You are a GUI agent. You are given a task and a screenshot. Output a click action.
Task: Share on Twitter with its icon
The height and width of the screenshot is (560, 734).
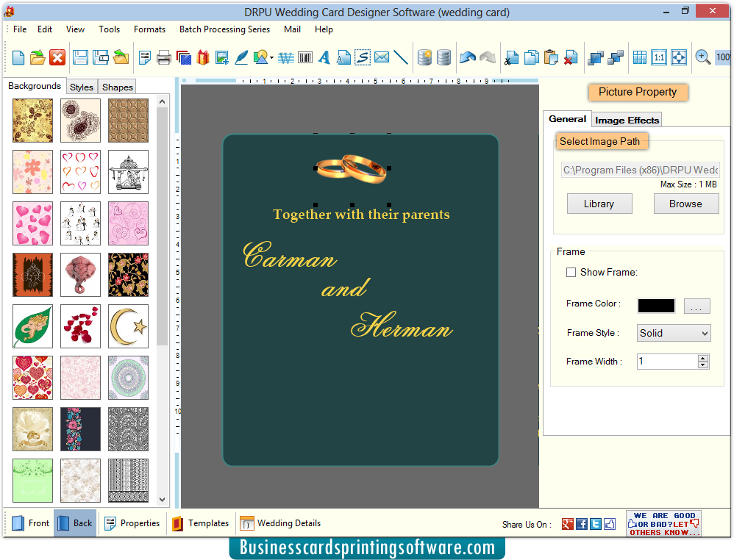pos(596,524)
